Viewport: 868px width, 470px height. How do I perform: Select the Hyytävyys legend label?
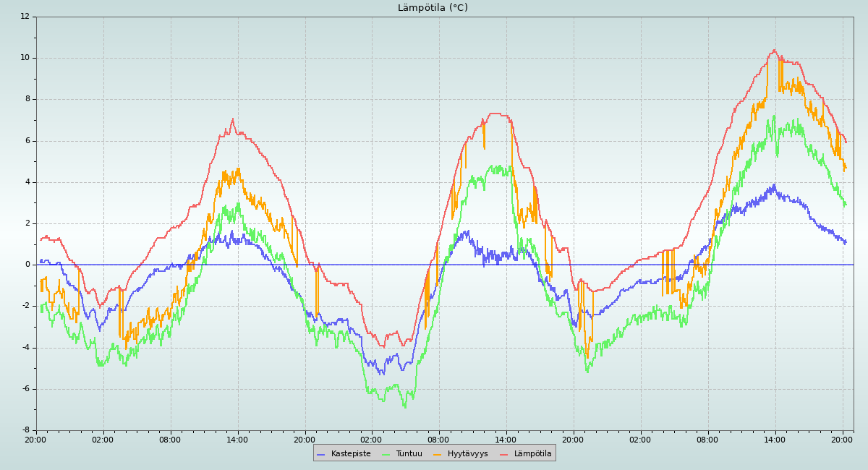(467, 454)
